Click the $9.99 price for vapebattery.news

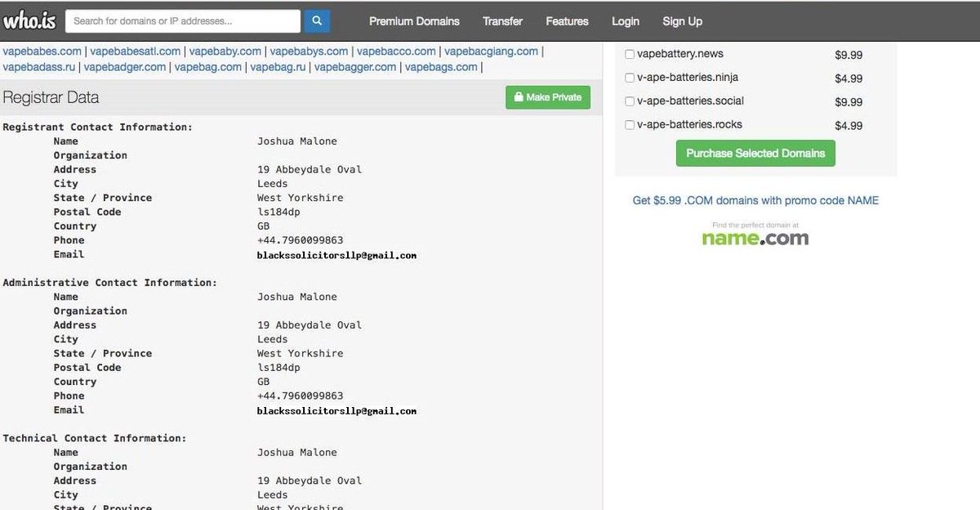pos(849,56)
